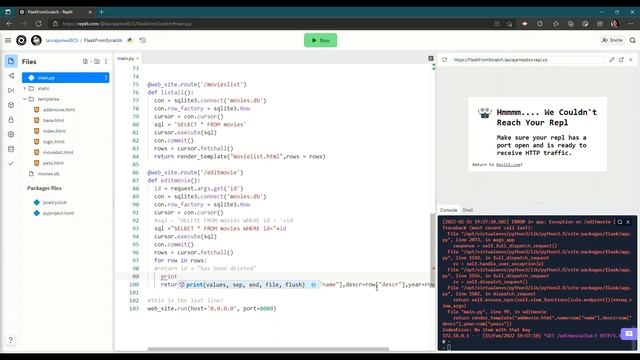The image size is (640, 360).
Task: Open the Database sidebar icon
Action: point(11,149)
